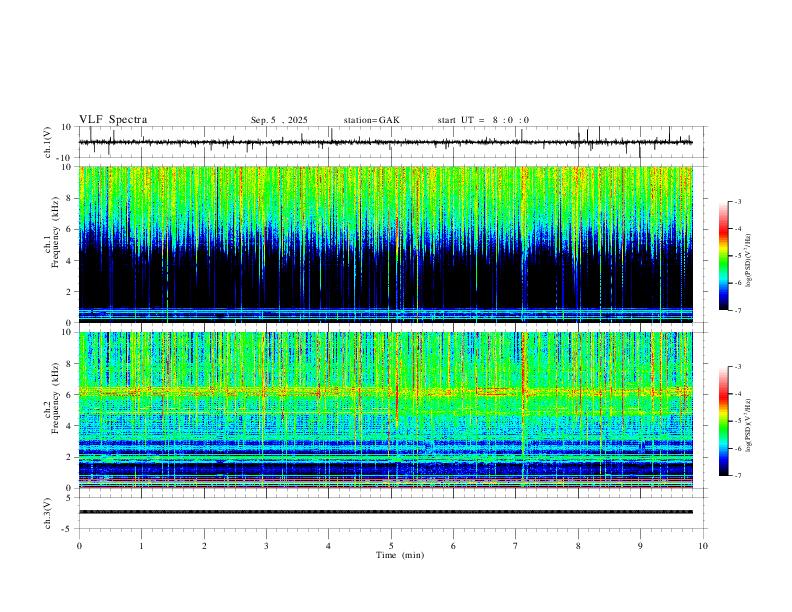The width and height of the screenshot is (792, 612).
Task: Click the ch.2 color scale bar
Action: [724, 421]
